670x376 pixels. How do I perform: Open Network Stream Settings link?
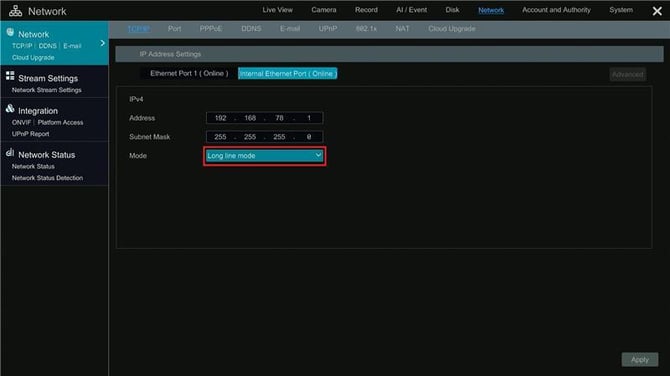pos(47,90)
